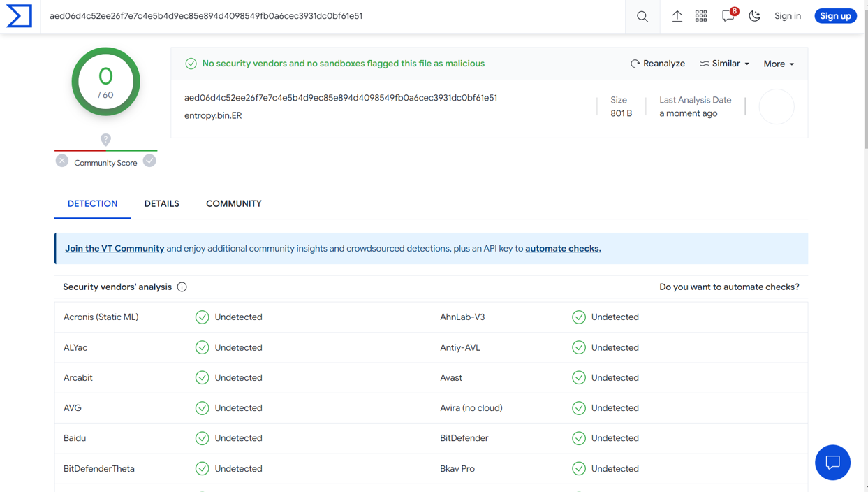Screen dimensions: 868x492
Task: Click the Undetected check icon for BitDefenderTheta
Action: point(202,468)
